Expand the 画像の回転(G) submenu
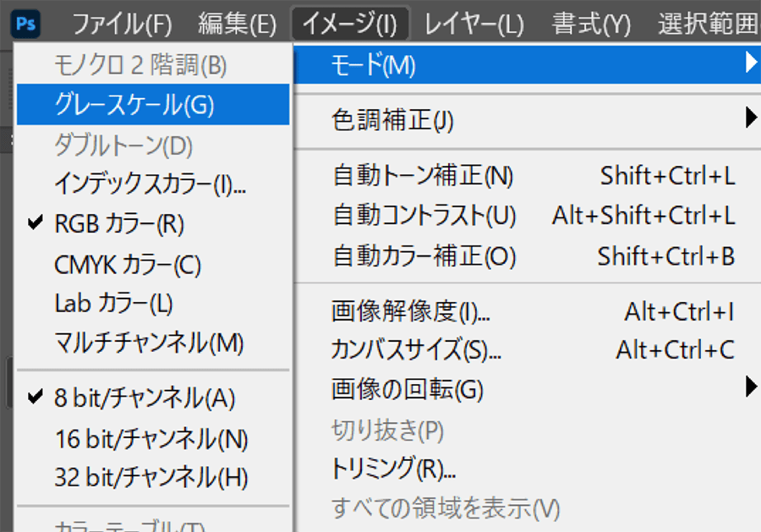 click(x=407, y=390)
